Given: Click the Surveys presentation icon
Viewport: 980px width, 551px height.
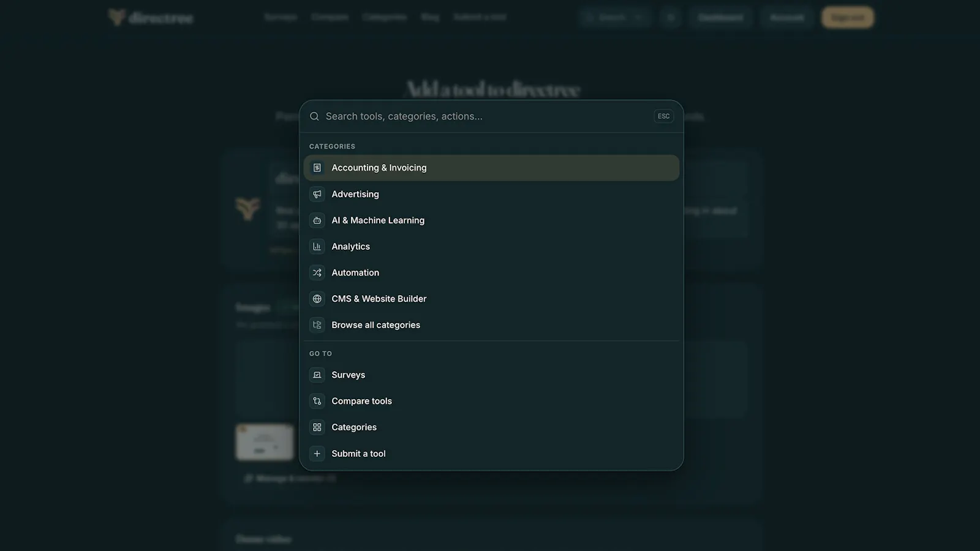Looking at the screenshot, I should [x=317, y=375].
